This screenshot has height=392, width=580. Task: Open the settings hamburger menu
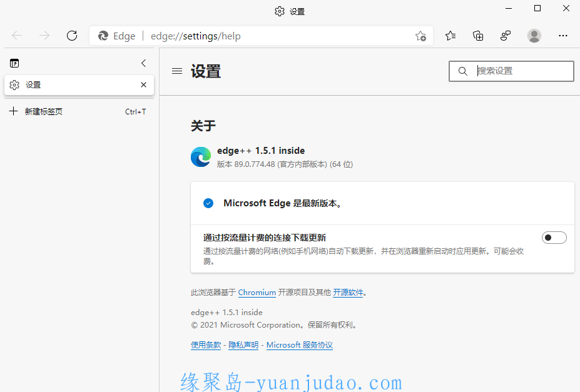(177, 71)
